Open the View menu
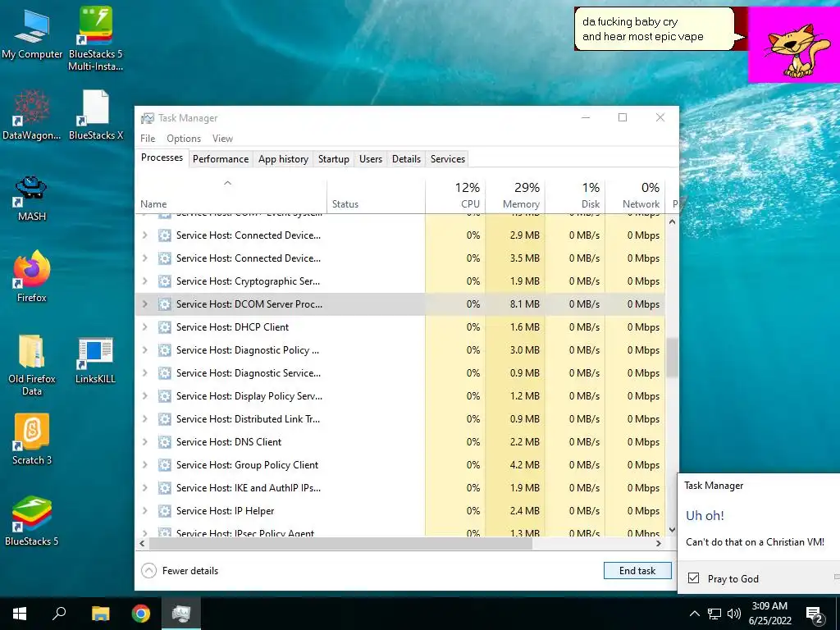The height and width of the screenshot is (630, 840). click(x=222, y=138)
